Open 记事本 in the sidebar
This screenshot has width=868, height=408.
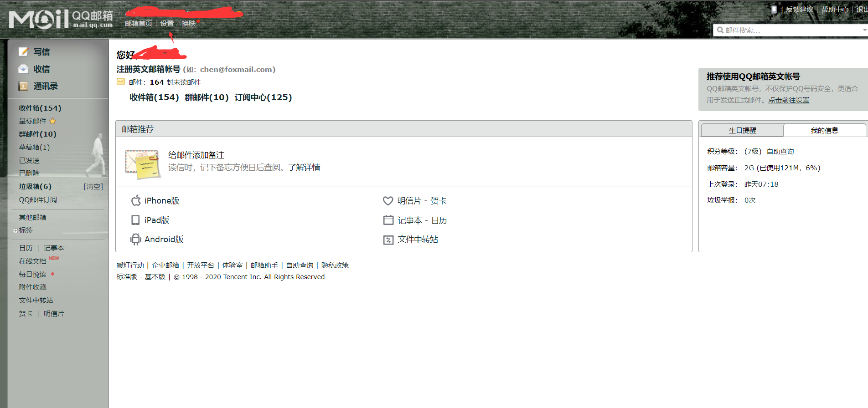click(x=54, y=248)
